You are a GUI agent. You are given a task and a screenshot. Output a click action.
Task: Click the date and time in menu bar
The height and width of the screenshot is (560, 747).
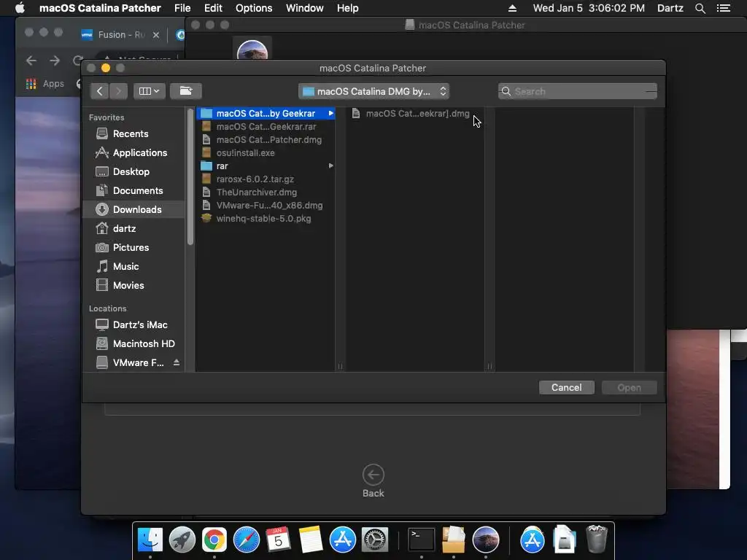[x=589, y=8]
